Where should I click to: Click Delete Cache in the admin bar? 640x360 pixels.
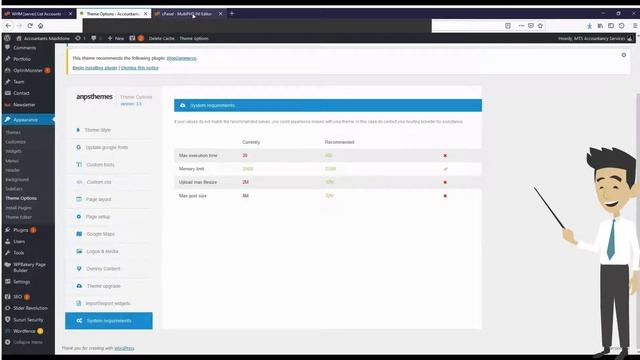(161, 38)
